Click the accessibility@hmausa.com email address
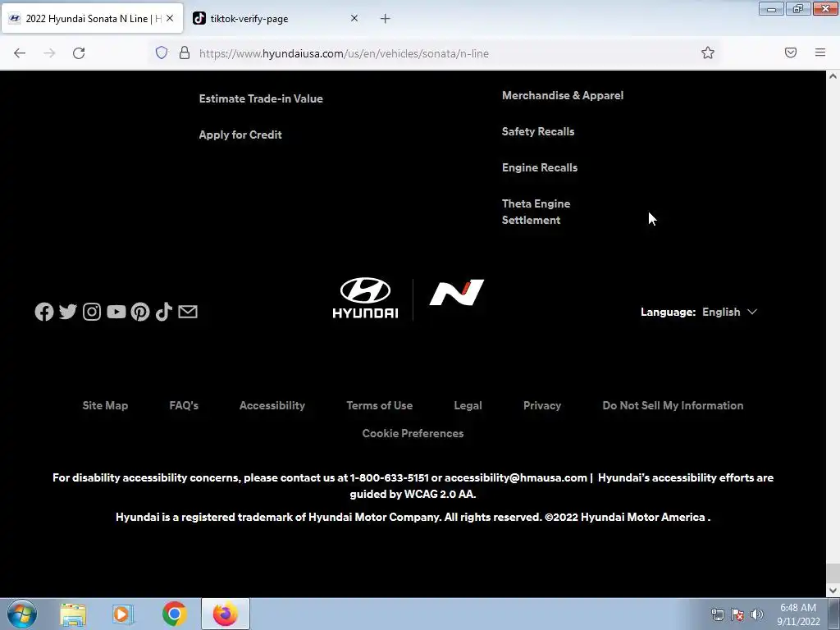The height and width of the screenshot is (630, 840). pos(515,478)
